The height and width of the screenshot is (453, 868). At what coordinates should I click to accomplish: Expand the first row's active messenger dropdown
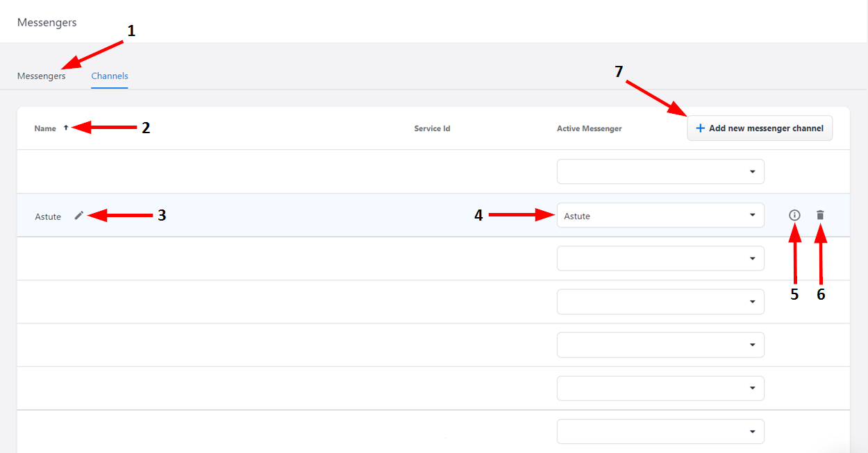point(660,172)
